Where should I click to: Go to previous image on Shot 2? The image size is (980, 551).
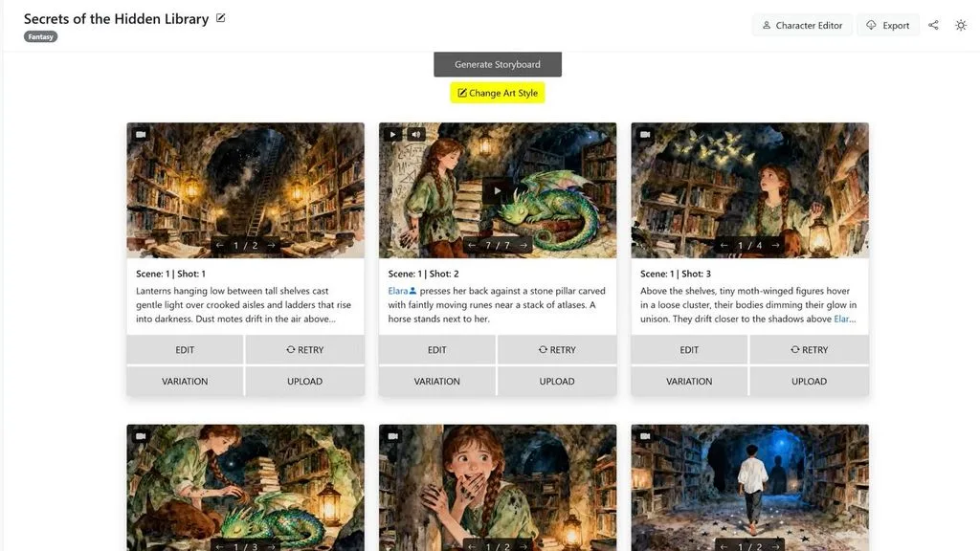[472, 246]
